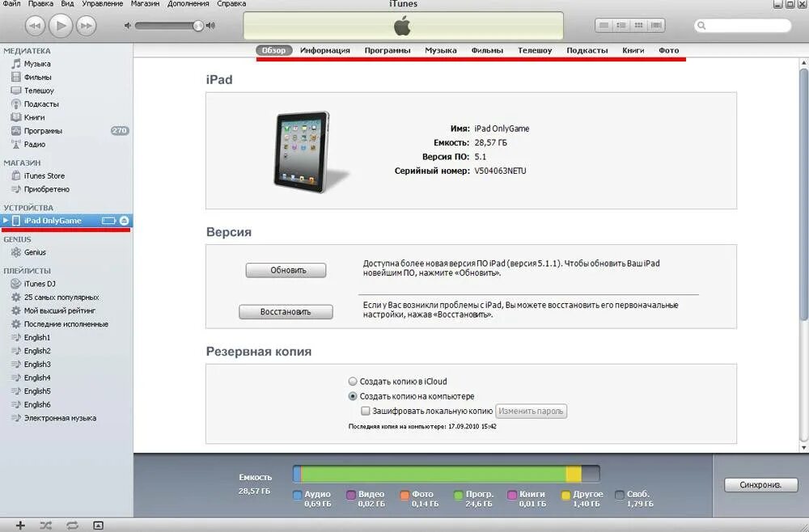Viewport: 809px width, 532px height.
Task: Click the Обновить button
Action: pyautogui.click(x=286, y=270)
